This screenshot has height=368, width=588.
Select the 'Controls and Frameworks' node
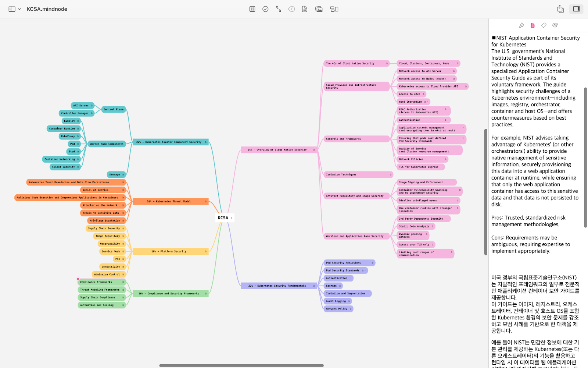coord(356,139)
